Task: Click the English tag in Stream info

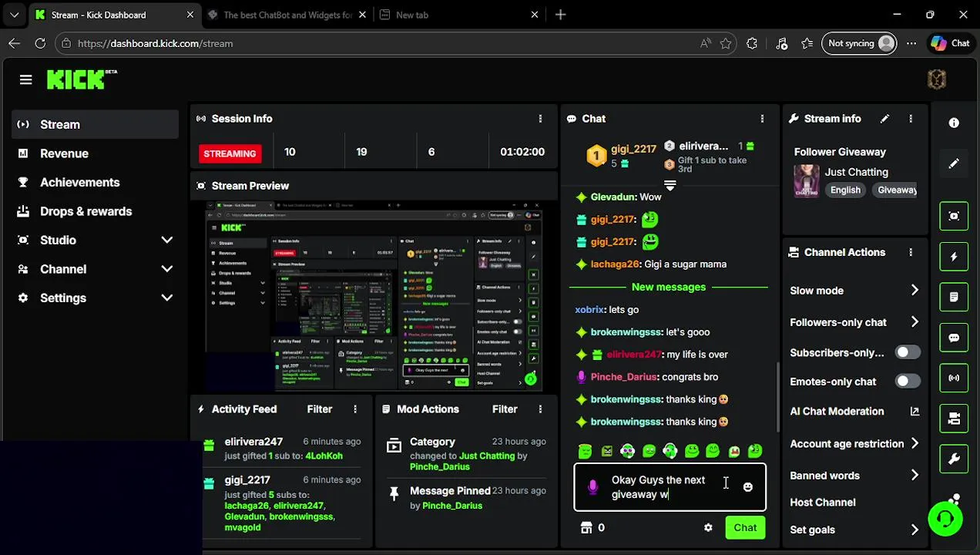Action: [845, 190]
